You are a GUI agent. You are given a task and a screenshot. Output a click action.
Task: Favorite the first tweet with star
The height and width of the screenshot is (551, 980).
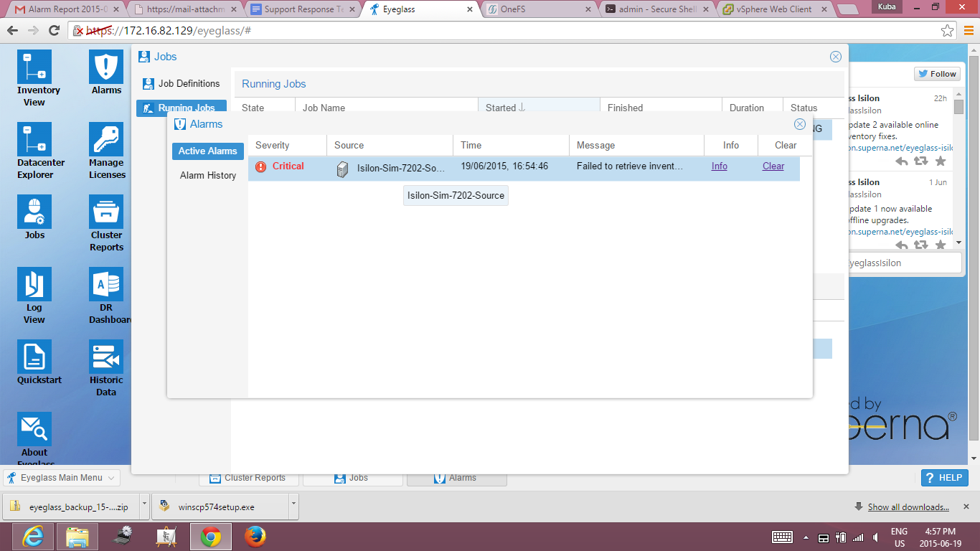pyautogui.click(x=941, y=161)
